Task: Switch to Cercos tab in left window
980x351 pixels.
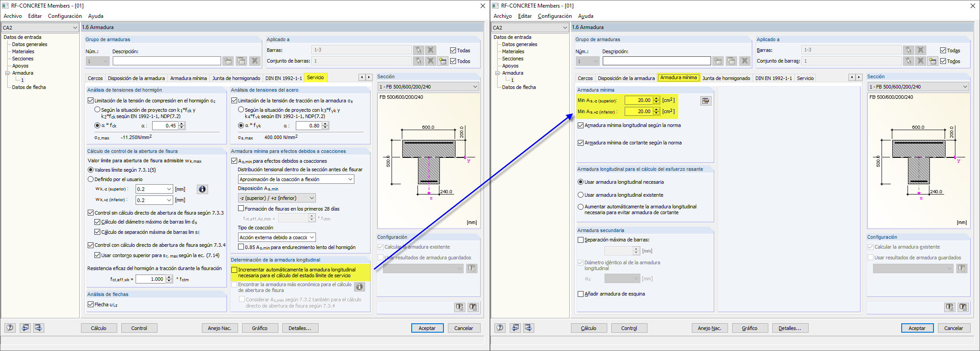Action: 95,78
